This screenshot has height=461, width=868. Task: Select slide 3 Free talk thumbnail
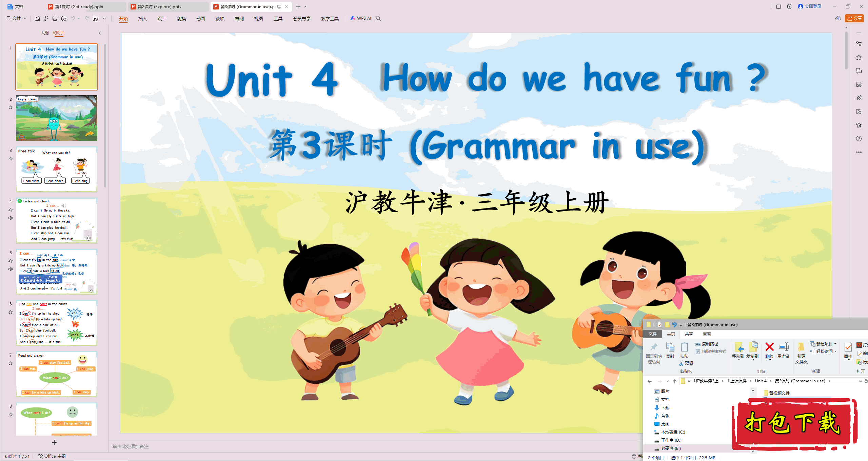(x=57, y=169)
